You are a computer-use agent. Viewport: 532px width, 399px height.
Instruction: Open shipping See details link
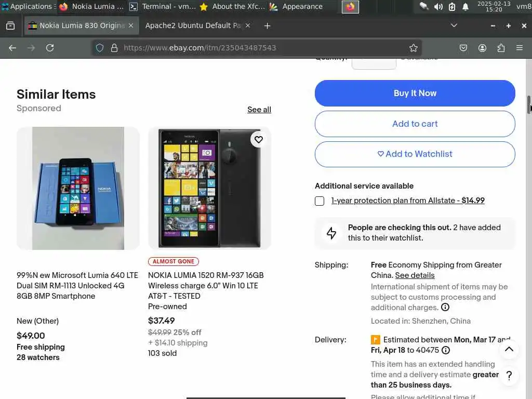[415, 275]
